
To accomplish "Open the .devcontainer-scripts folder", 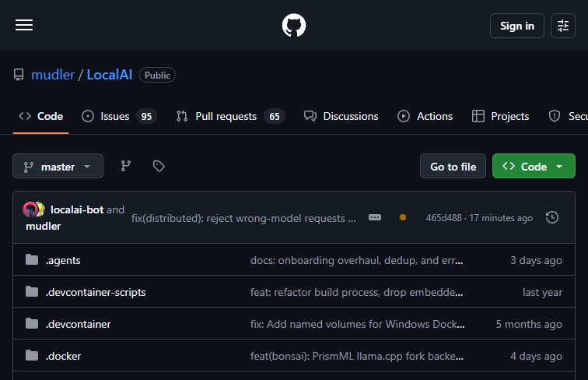I will point(96,292).
